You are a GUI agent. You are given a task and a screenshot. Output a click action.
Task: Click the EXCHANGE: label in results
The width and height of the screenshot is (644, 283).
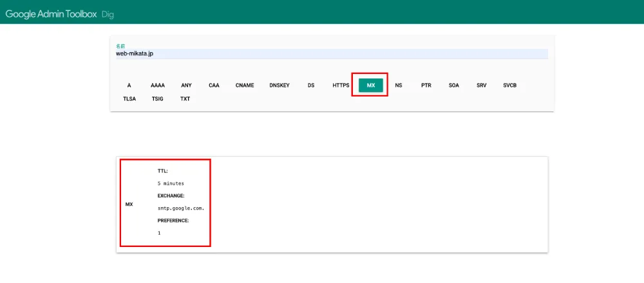coord(171,196)
